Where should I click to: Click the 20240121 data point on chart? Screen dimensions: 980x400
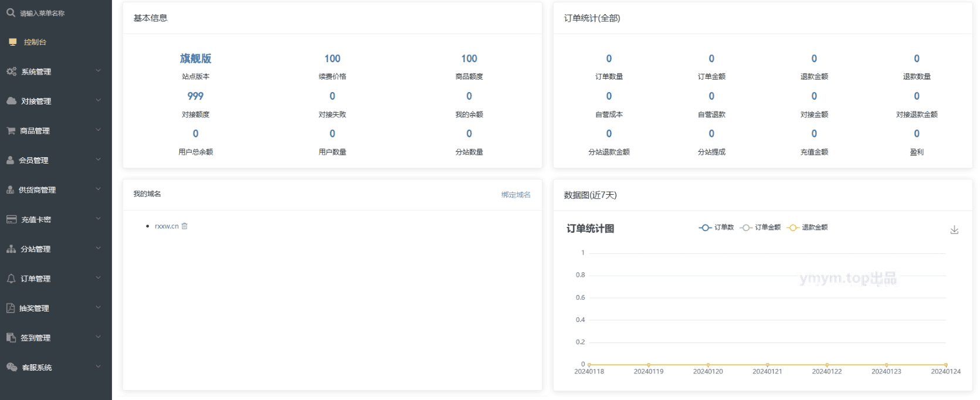coord(767,365)
